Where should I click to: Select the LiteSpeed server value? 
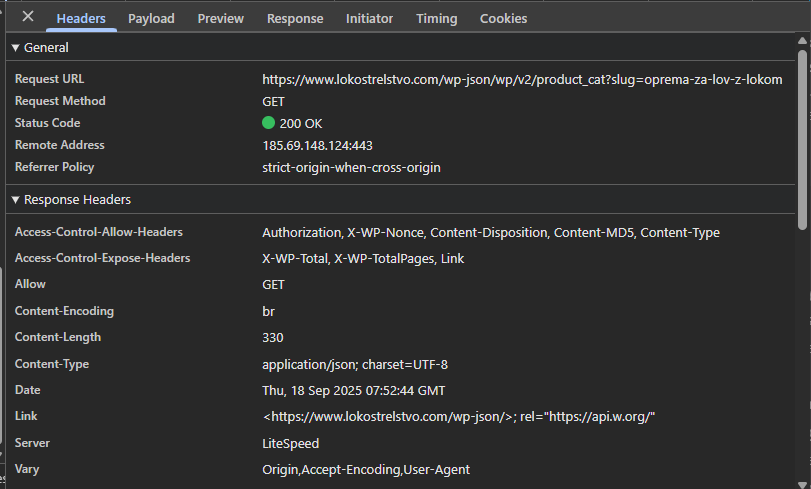pos(290,443)
